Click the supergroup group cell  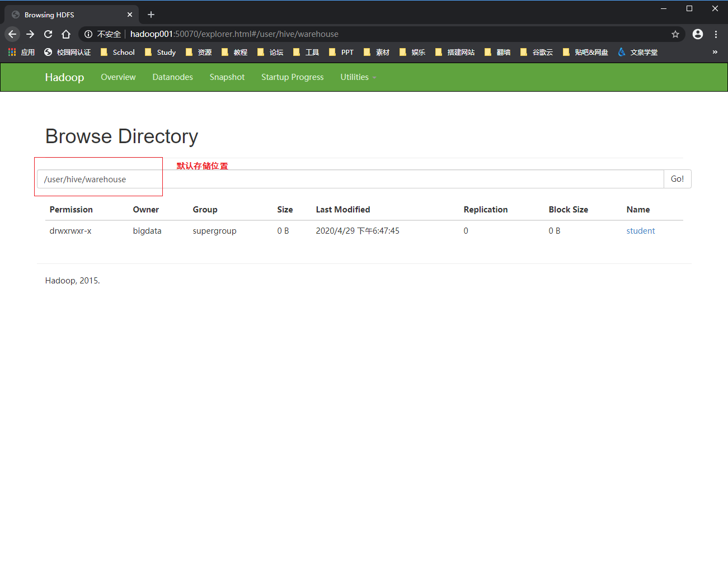click(x=214, y=231)
